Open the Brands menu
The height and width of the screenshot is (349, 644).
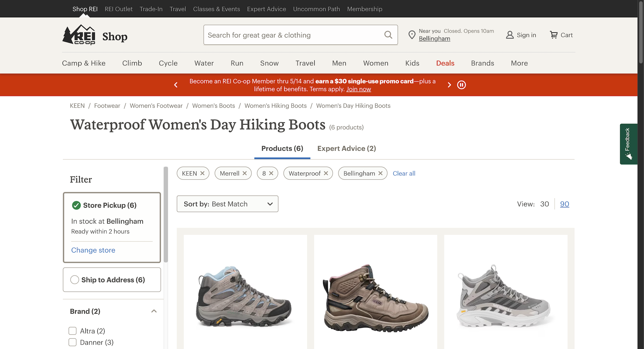coord(483,63)
